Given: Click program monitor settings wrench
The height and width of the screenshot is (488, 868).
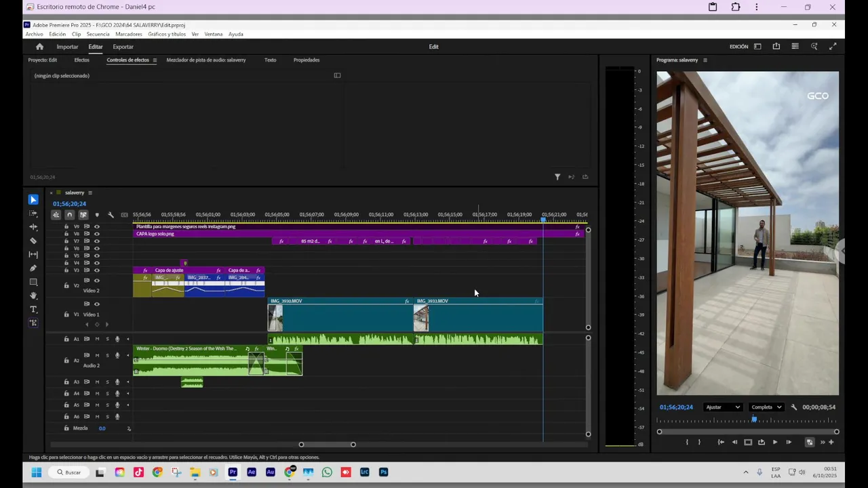Looking at the screenshot, I should (793, 407).
